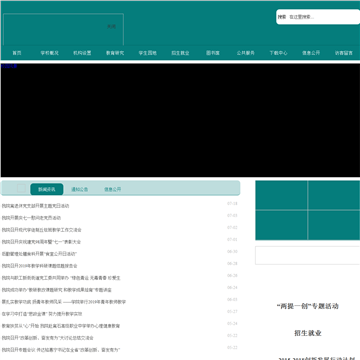Open the "两提一创"专题活动 link
This screenshot has width=360, height=360.
308,306
